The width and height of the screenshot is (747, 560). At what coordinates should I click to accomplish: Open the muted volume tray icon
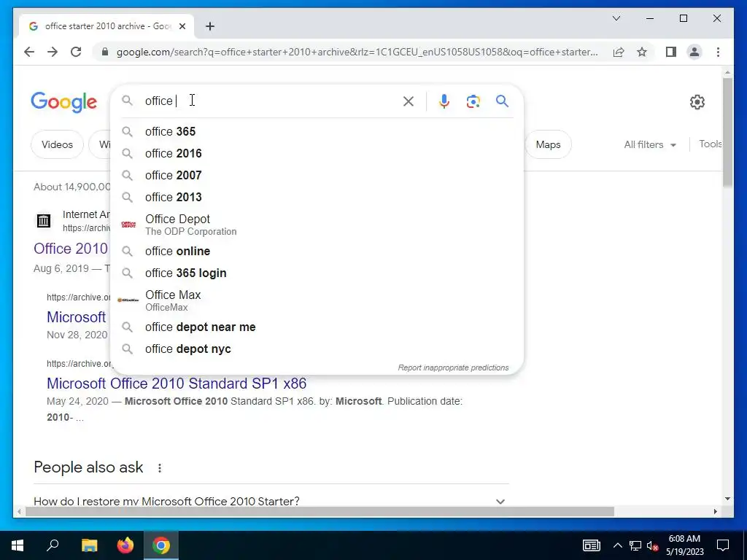[652, 545]
